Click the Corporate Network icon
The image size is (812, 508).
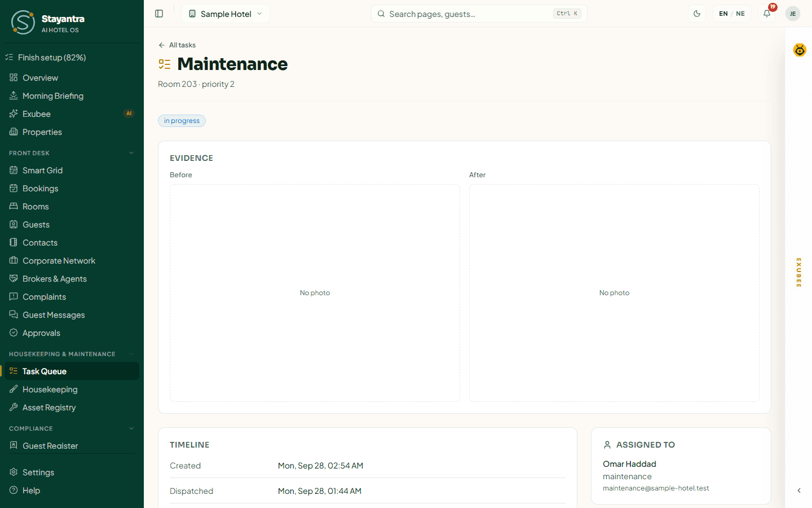point(14,261)
